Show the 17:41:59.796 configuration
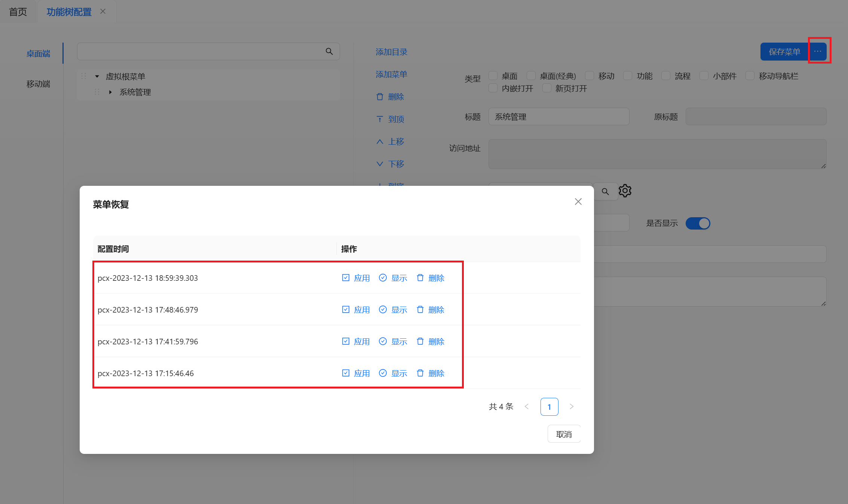The width and height of the screenshot is (848, 504). [393, 341]
